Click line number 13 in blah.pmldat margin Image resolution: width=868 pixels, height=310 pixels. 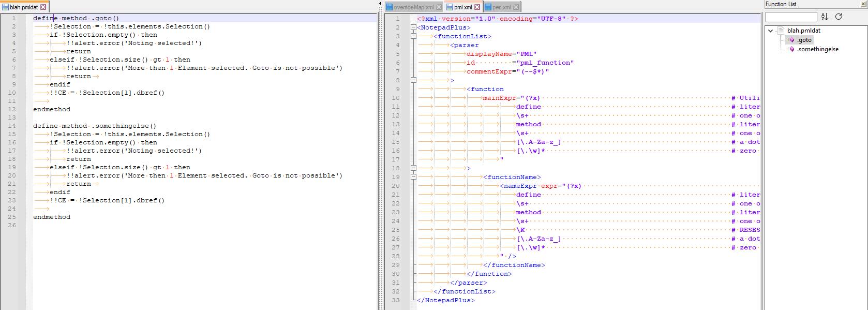click(12, 117)
